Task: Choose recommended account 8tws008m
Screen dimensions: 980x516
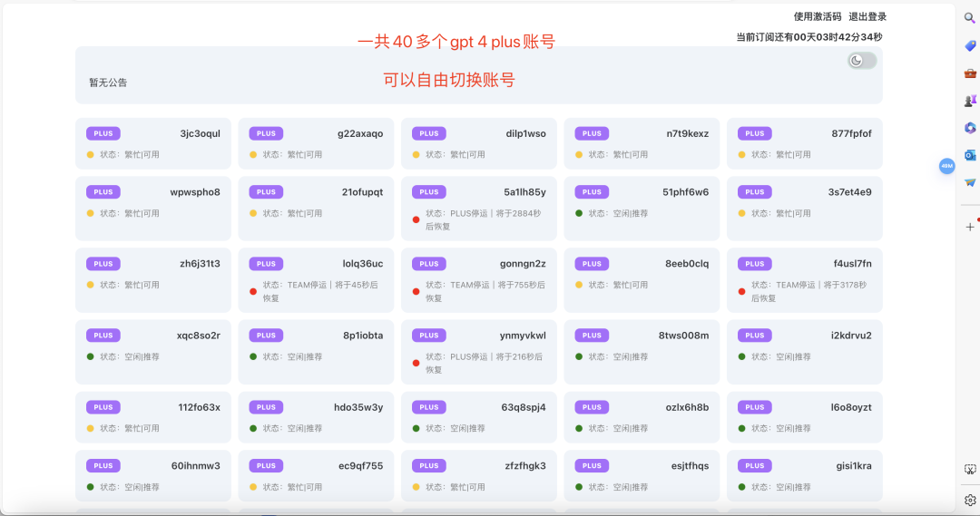Action: (x=642, y=353)
